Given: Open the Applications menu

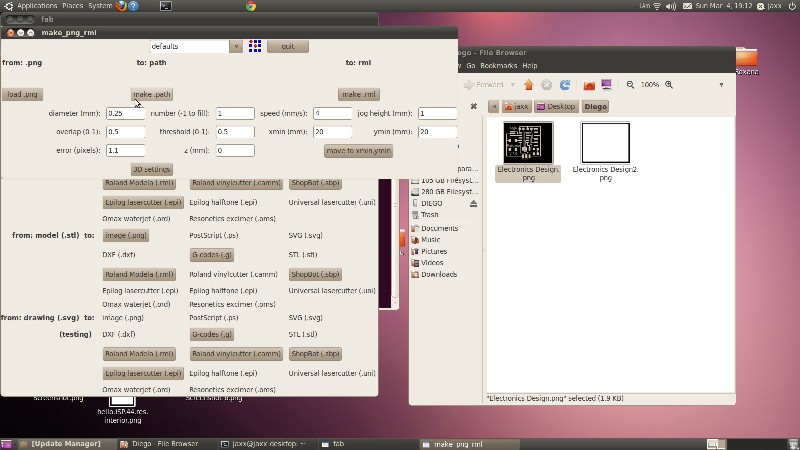Looking at the screenshot, I should (x=37, y=6).
